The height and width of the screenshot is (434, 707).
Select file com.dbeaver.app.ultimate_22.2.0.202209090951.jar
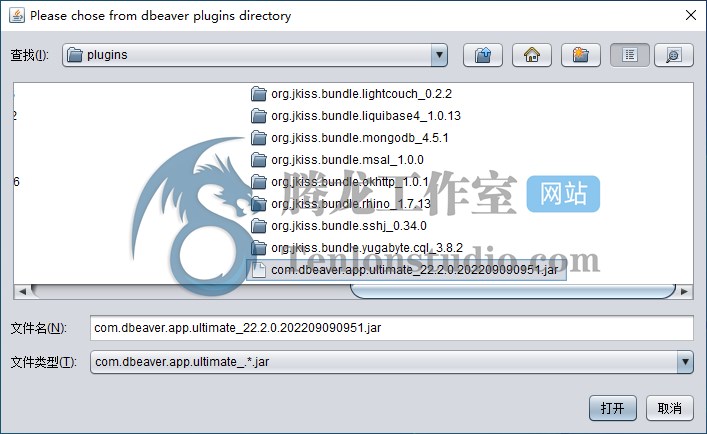tap(406, 270)
